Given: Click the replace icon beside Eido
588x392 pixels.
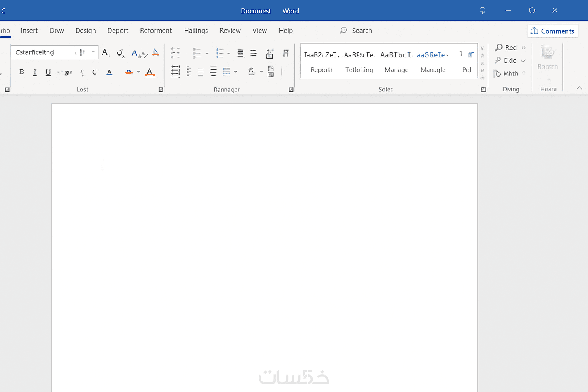Looking at the screenshot, I should point(498,60).
